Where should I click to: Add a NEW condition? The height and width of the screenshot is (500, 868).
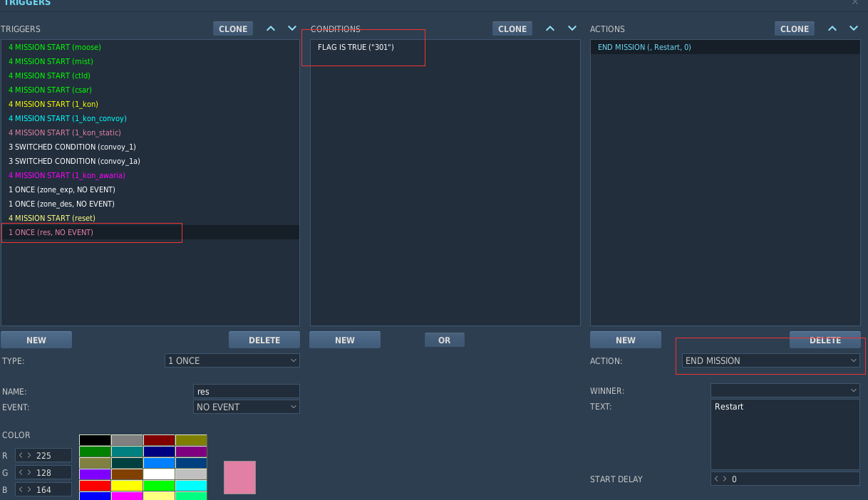tap(345, 340)
